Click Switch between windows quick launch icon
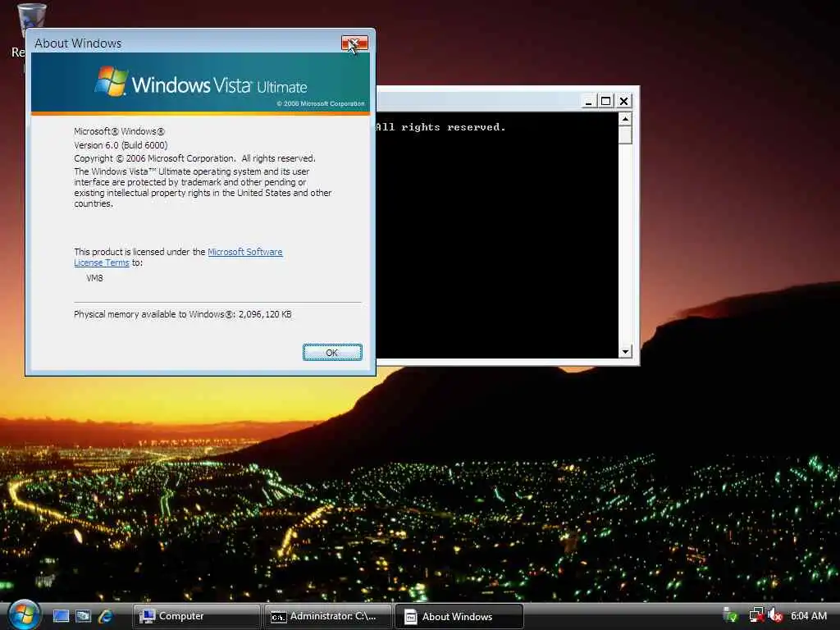The width and height of the screenshot is (840, 630). click(x=83, y=616)
